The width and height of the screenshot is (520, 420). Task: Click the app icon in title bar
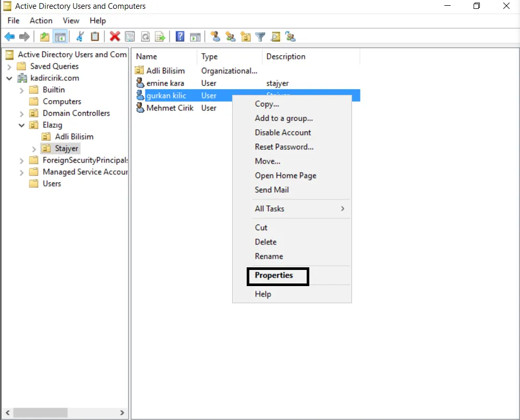[7, 6]
